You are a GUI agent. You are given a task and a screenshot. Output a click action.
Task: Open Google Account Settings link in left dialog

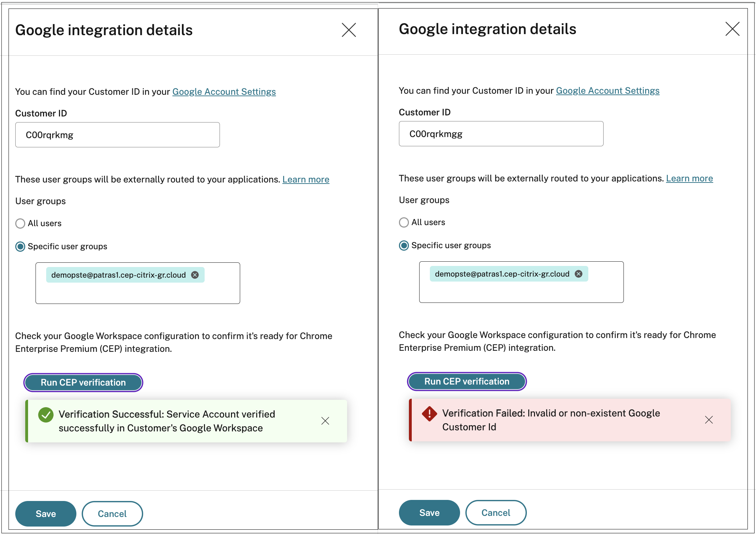coord(224,92)
